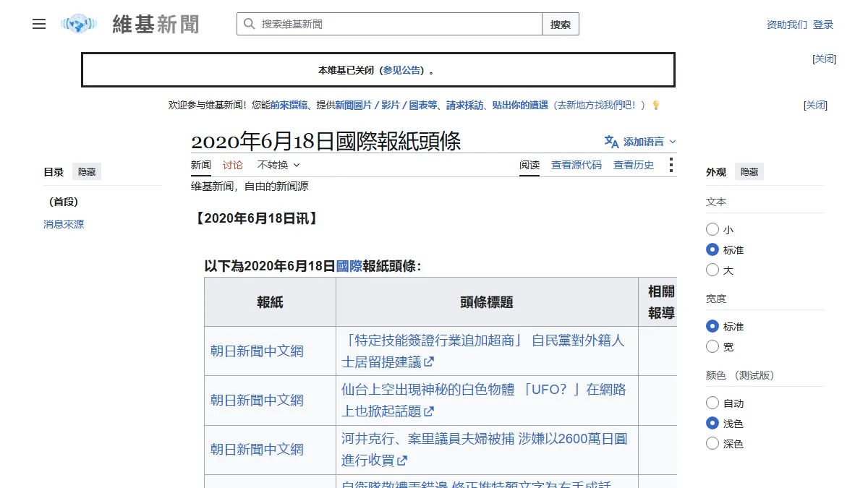Click external link icon after 進行收買
868x488 pixels.
click(x=402, y=460)
